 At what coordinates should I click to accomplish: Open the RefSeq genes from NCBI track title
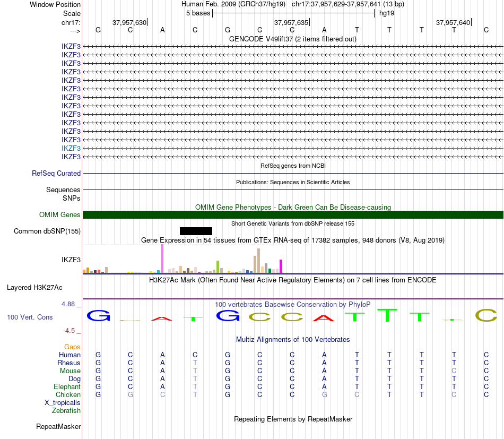point(293,166)
